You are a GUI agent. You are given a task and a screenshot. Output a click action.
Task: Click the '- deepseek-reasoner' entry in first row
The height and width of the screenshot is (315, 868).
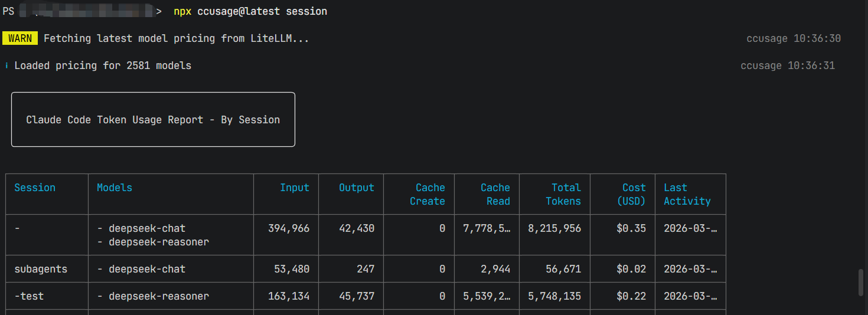[153, 242]
